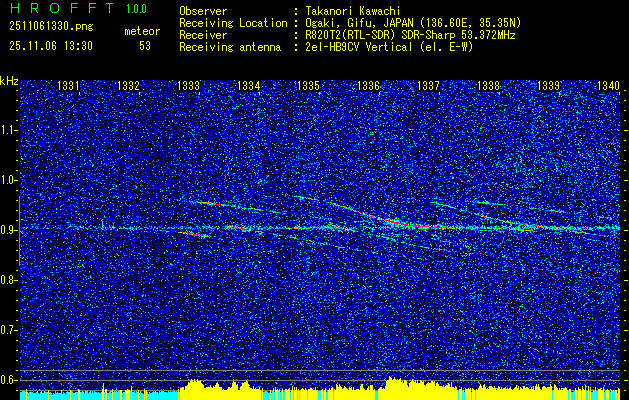Viewport: 629px width, 400px height.
Task: Click the date stamp 25.11.06 13:30
Action: tap(51, 46)
